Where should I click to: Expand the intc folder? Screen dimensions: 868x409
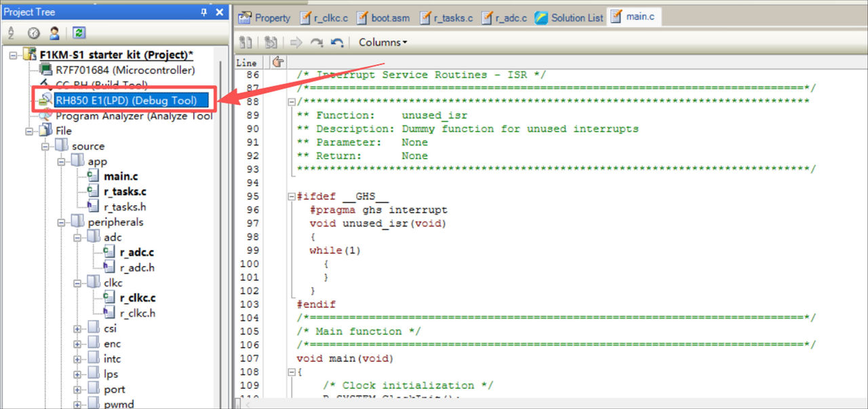78,359
